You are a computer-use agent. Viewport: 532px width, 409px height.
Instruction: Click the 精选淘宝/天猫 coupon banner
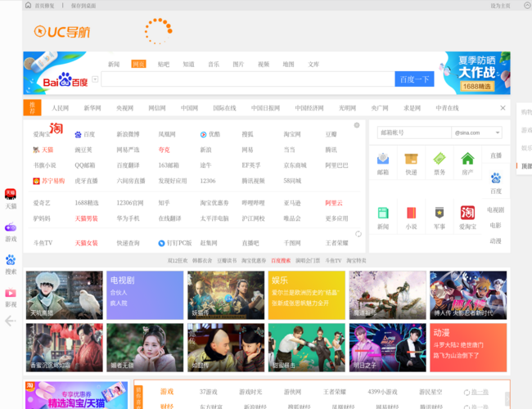point(77,395)
